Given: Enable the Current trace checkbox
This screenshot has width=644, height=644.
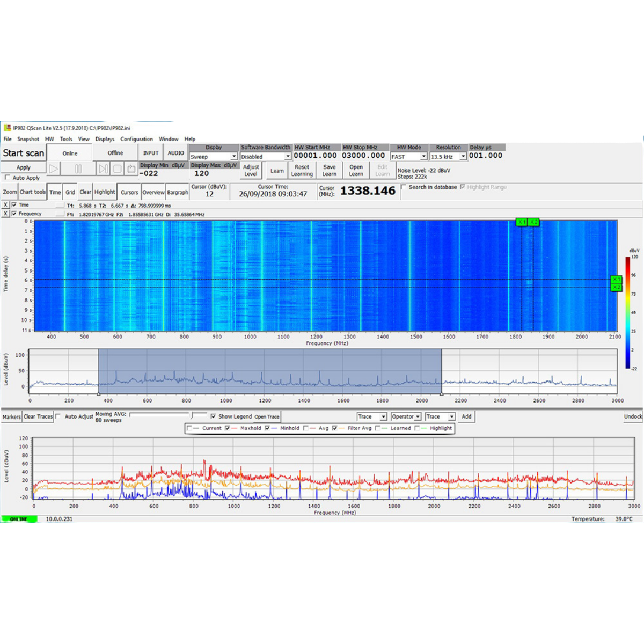Looking at the screenshot, I should pyautogui.click(x=189, y=428).
